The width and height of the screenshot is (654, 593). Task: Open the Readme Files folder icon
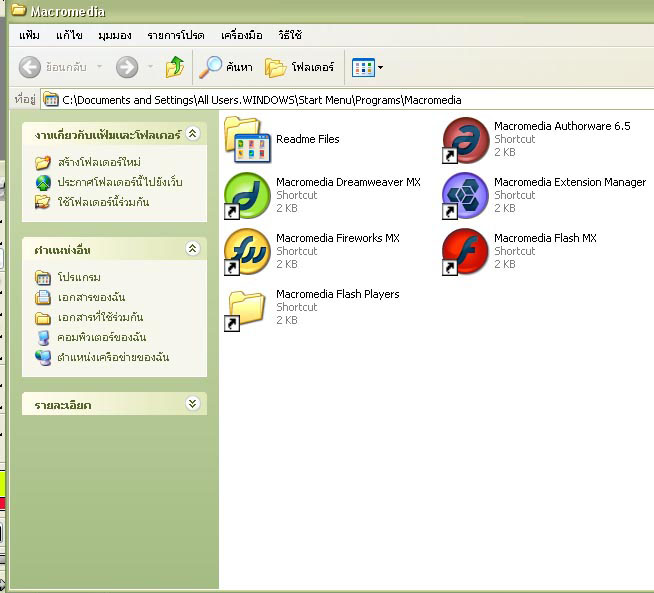pos(247,139)
